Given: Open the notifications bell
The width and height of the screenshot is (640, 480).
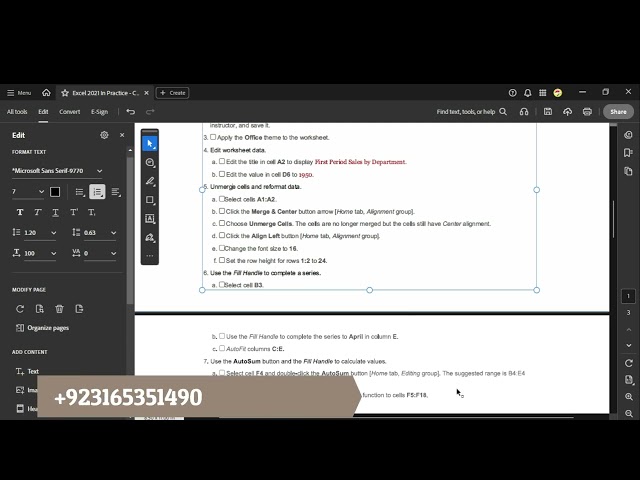Looking at the screenshot, I should [x=527, y=93].
